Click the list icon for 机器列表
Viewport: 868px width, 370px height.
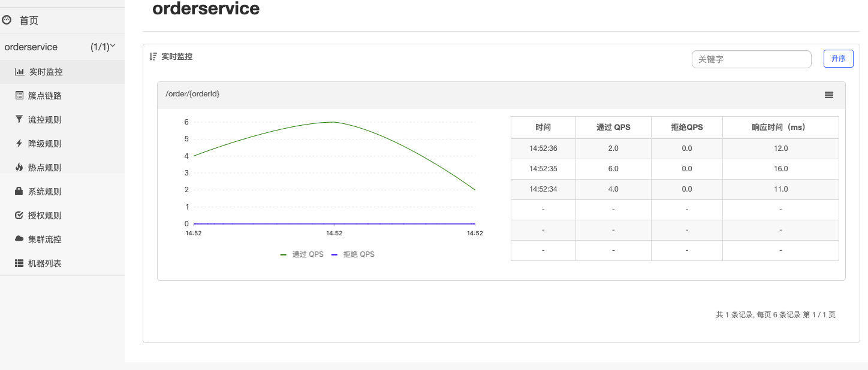(x=19, y=263)
